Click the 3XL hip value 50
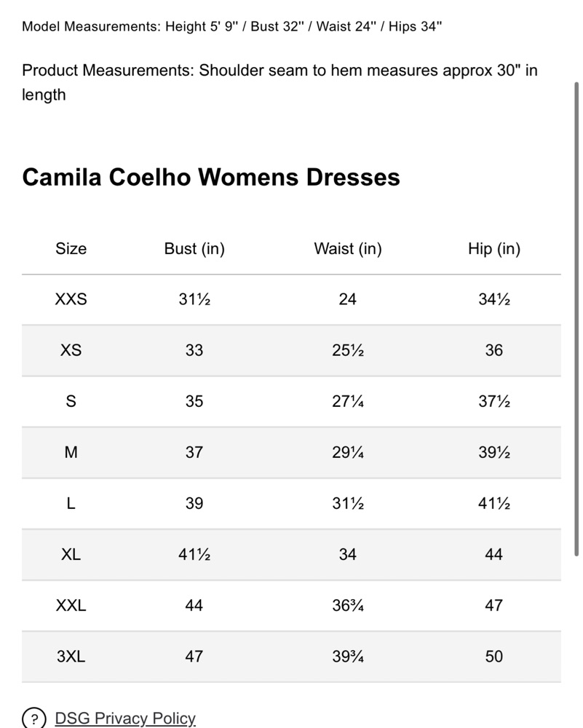The image size is (583, 728). (x=494, y=657)
